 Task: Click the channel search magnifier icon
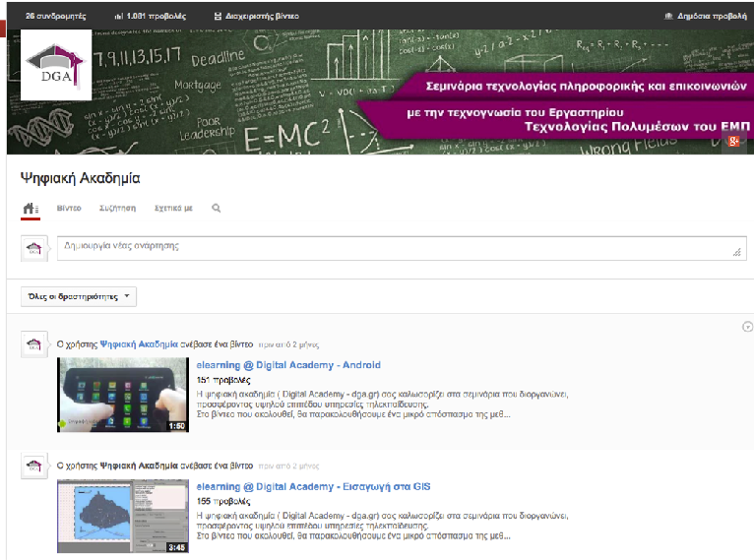tap(217, 208)
